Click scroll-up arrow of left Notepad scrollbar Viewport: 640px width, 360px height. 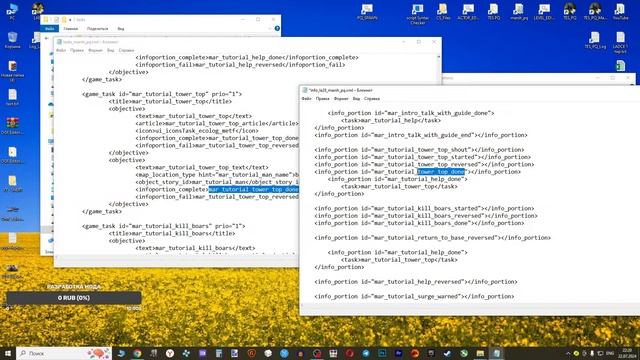(x=438, y=57)
